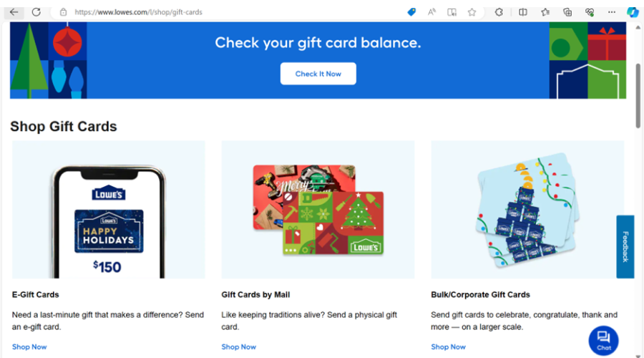
Task: Click the Gift Cards by Mail image
Action: point(318,209)
